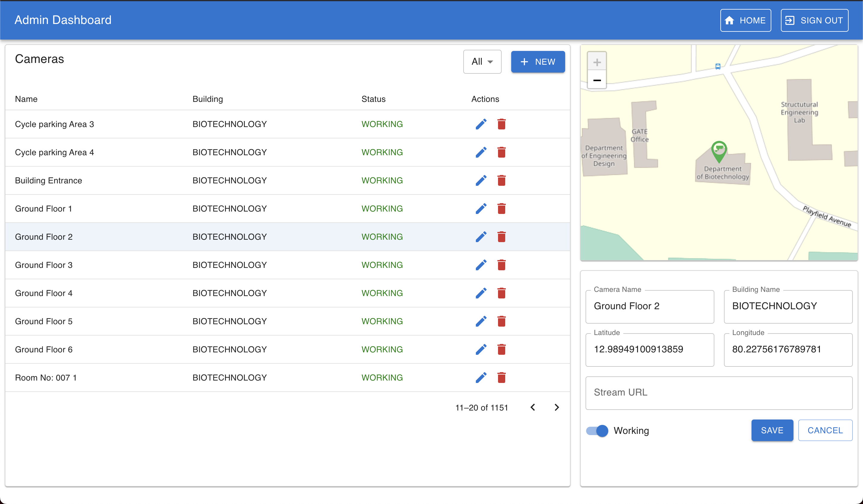The height and width of the screenshot is (504, 863).
Task: Delete the Ground Floor 1 camera
Action: pyautogui.click(x=501, y=209)
